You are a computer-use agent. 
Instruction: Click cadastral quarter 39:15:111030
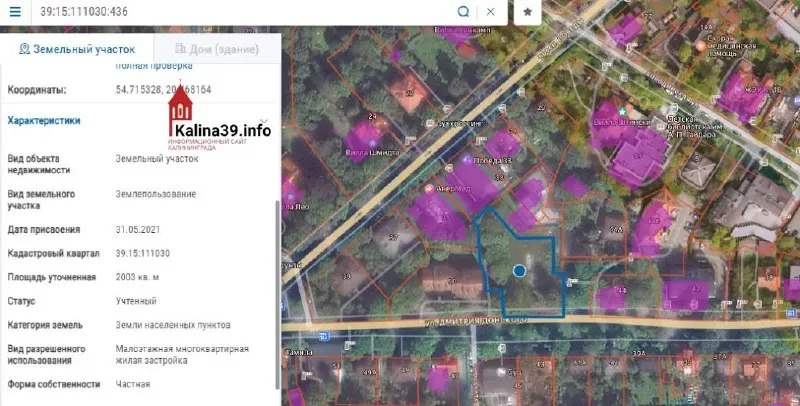pyautogui.click(x=143, y=253)
